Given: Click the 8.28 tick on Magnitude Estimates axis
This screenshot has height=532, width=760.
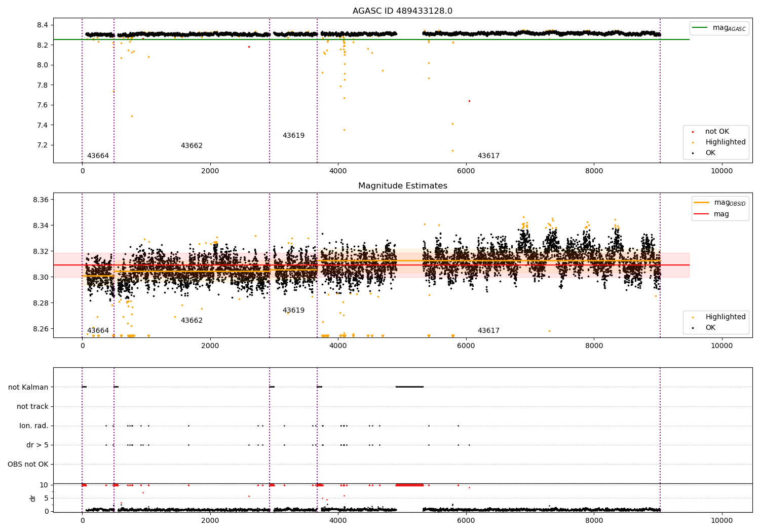Looking at the screenshot, I should (41, 303).
